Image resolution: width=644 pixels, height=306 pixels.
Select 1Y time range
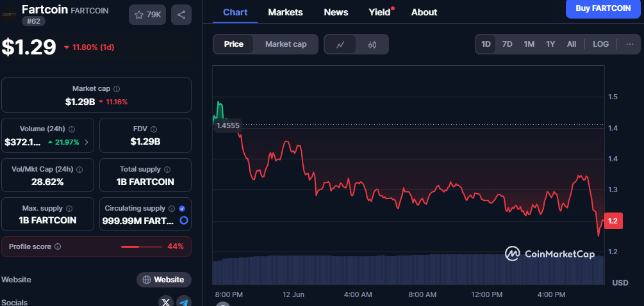pyautogui.click(x=550, y=44)
